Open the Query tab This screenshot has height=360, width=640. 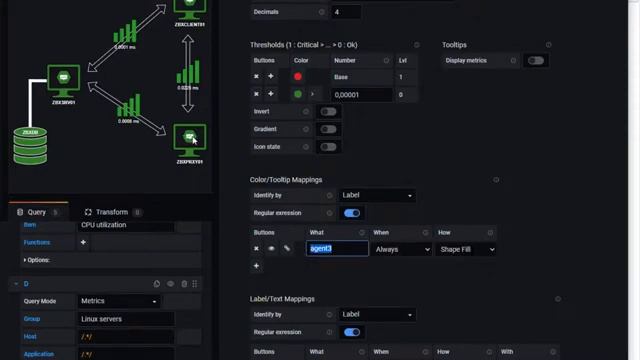(38, 212)
